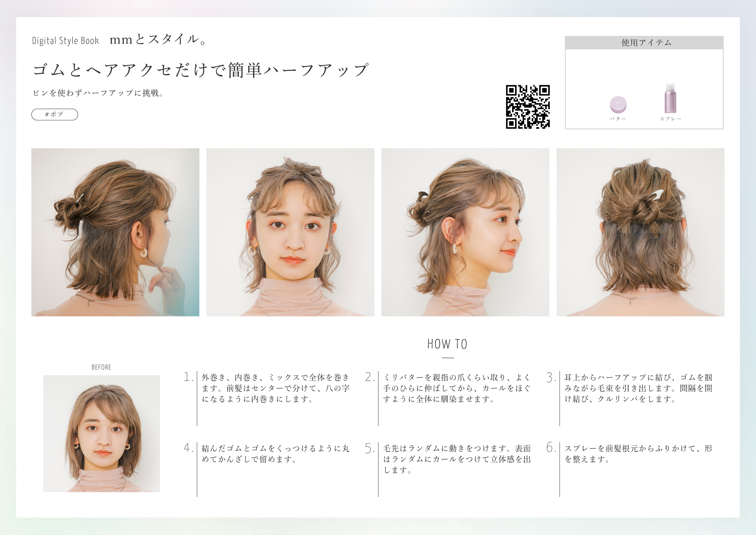This screenshot has height=535, width=756.
Task: Click the #ボブ hashtag pill button
Action: pos(55,114)
